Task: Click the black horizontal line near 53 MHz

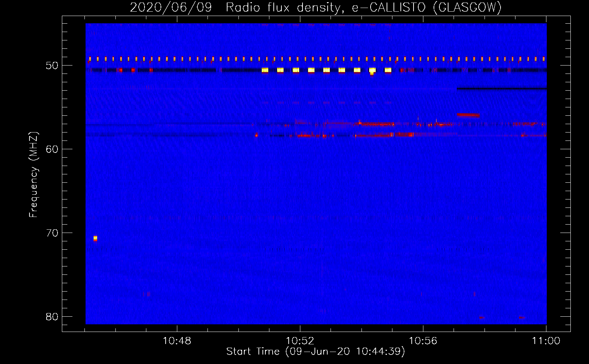Action: click(x=502, y=88)
